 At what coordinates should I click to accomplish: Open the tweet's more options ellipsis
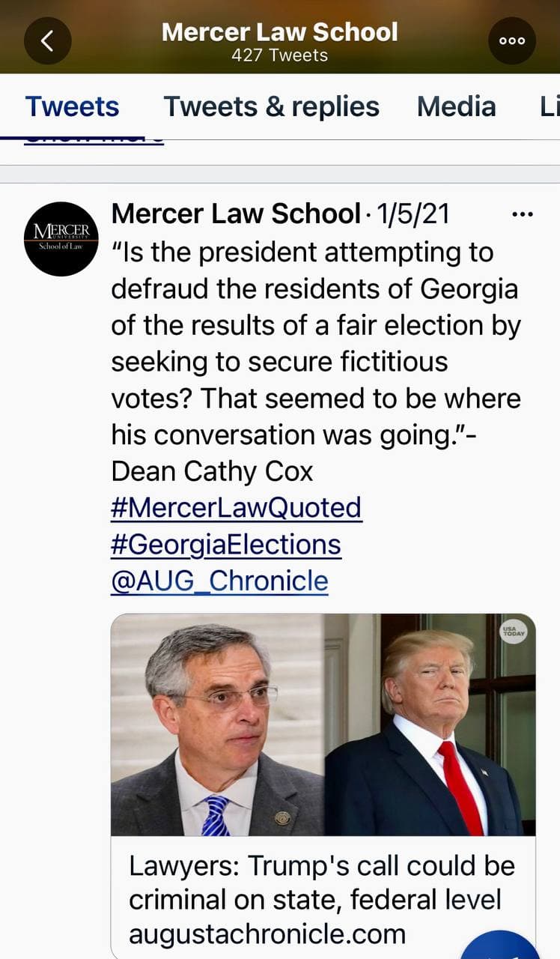522,215
